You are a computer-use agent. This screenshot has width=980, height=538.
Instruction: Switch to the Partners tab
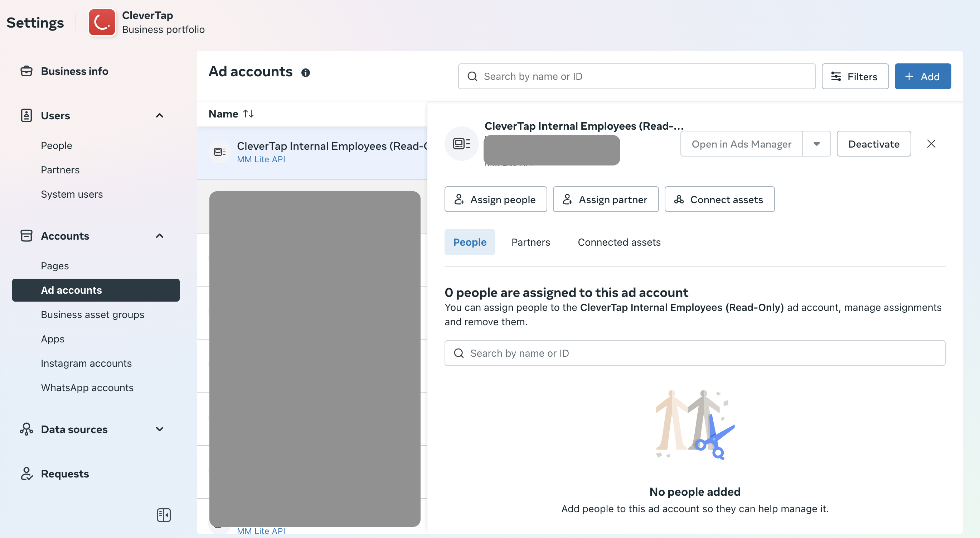[x=531, y=242]
